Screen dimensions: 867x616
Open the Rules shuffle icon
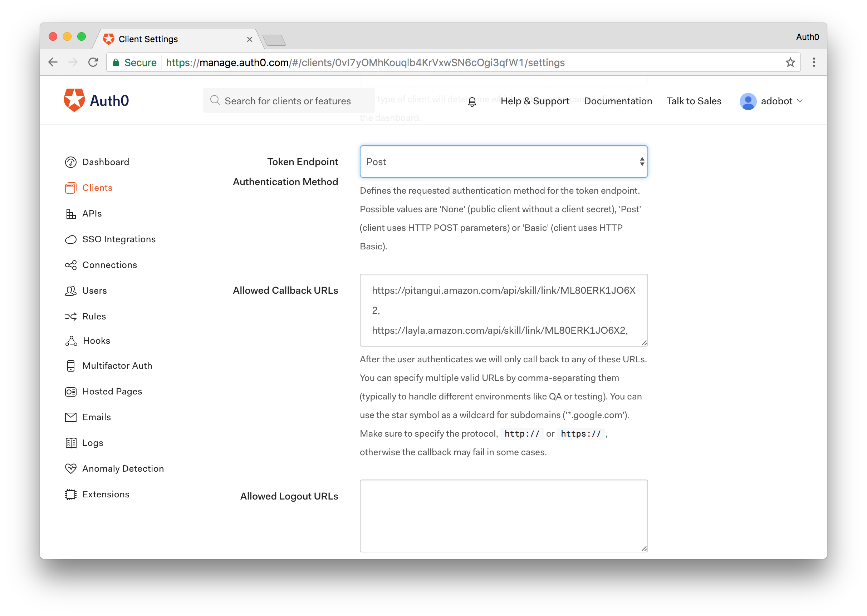(x=70, y=316)
